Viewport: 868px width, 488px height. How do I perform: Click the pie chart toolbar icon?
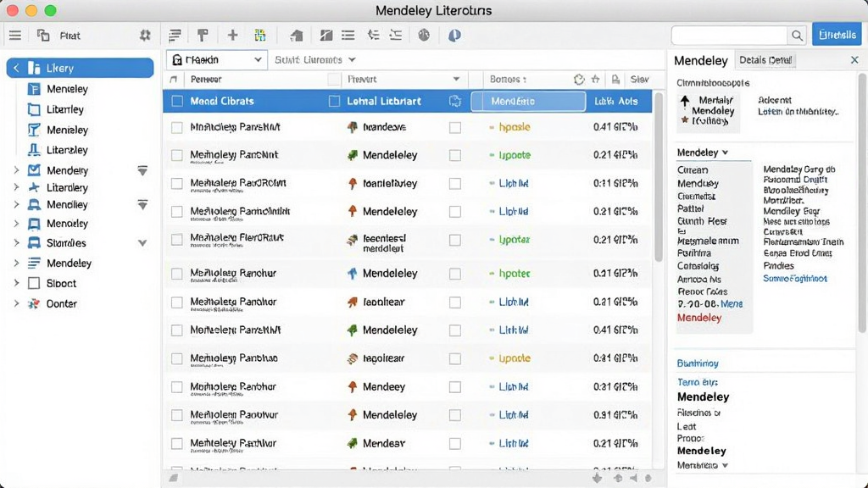point(424,36)
